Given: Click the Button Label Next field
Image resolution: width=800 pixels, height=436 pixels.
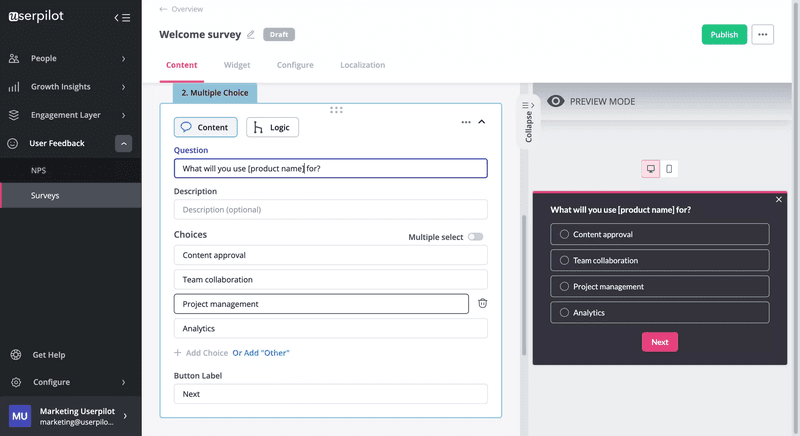Looking at the screenshot, I should pos(331,394).
